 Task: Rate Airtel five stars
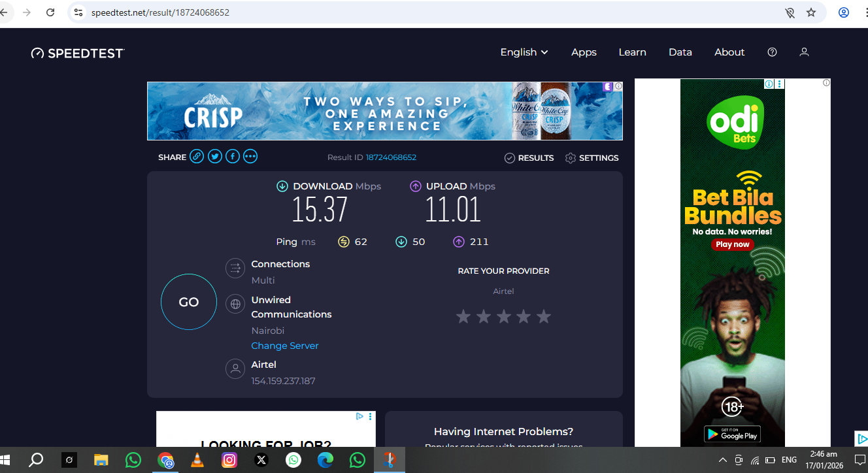pos(544,317)
